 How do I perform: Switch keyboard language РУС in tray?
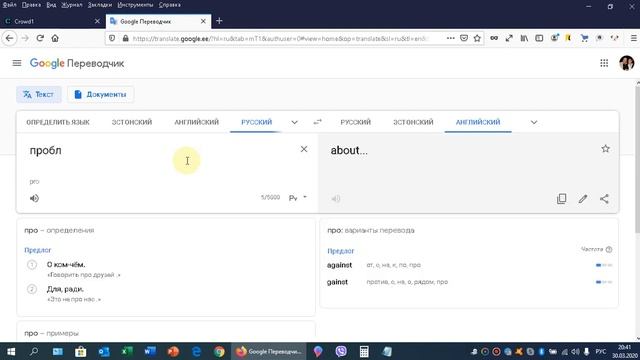(601, 351)
